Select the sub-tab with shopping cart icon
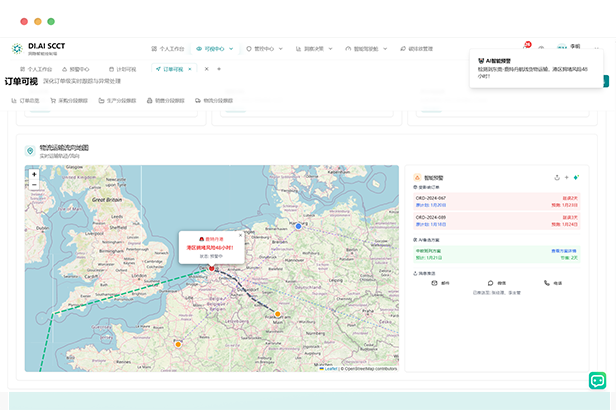 69,101
